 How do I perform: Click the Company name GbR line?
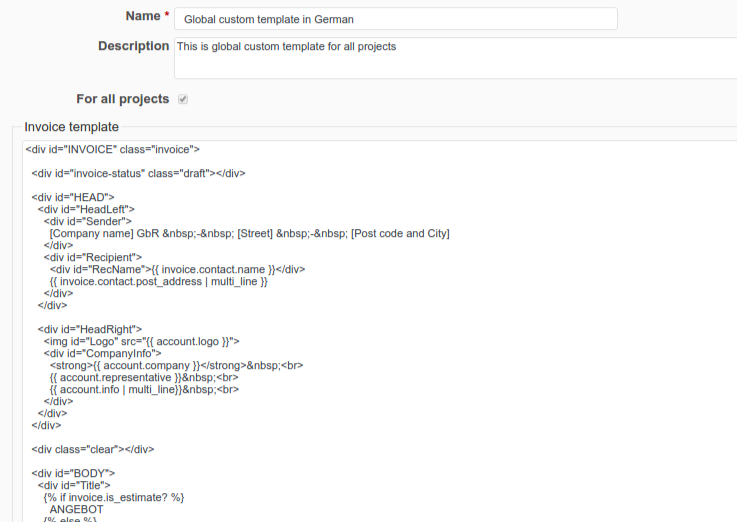pos(249,233)
